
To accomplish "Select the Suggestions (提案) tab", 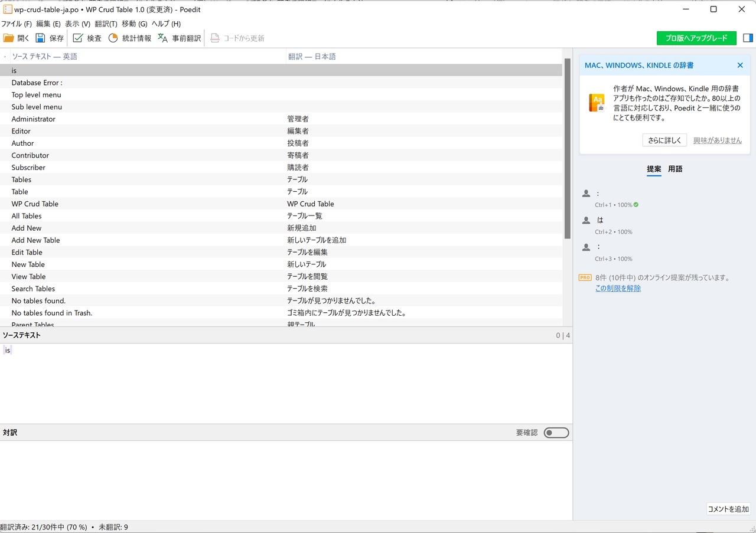I will tap(654, 169).
